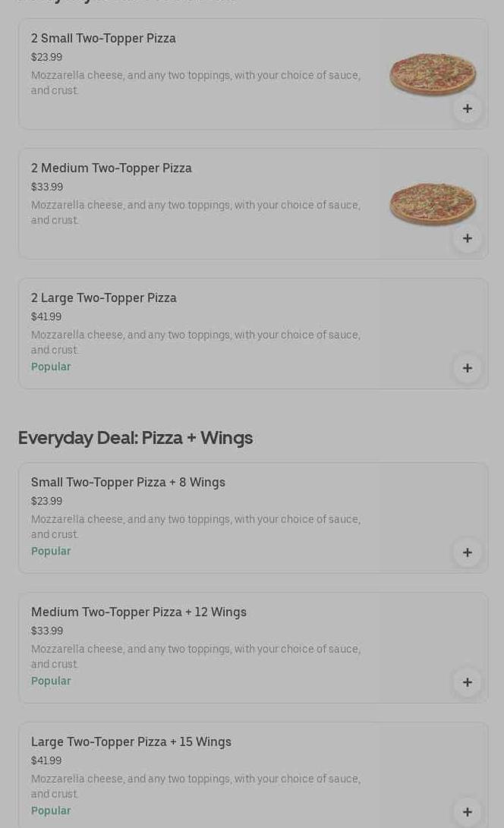Image resolution: width=504 pixels, height=828 pixels.
Task: Click Popular tag on 2 Large Two-Topper Pizza
Action: [51, 367]
